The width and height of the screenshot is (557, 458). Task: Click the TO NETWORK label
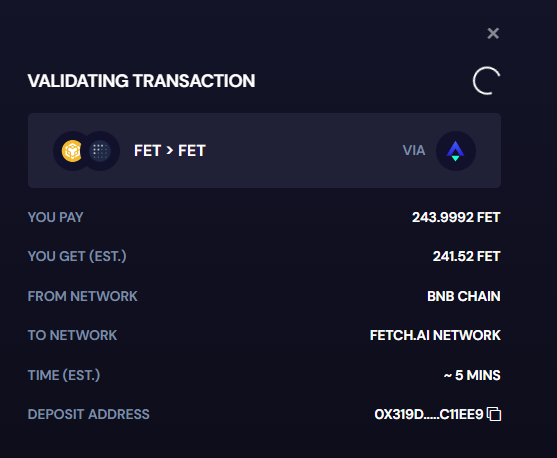(x=72, y=335)
